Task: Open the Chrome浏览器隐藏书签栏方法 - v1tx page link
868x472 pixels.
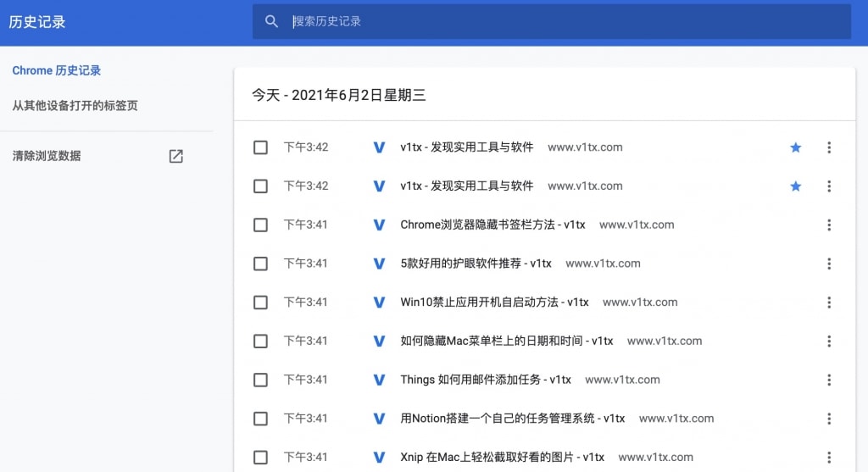Action: click(x=492, y=225)
